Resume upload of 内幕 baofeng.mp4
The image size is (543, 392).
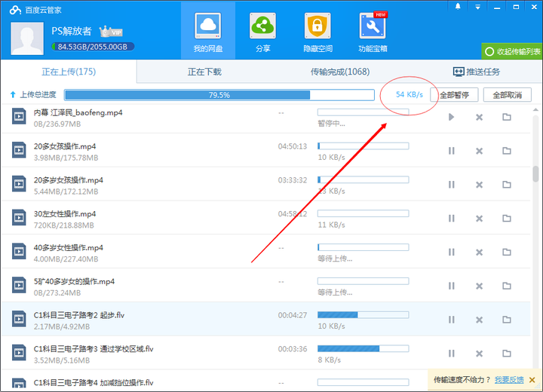(451, 117)
